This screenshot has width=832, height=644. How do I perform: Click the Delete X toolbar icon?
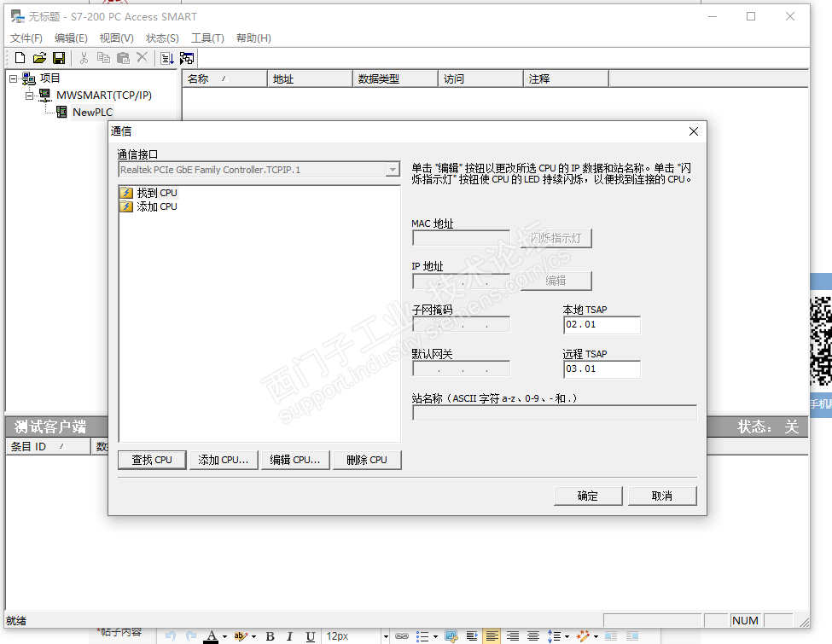click(143, 57)
